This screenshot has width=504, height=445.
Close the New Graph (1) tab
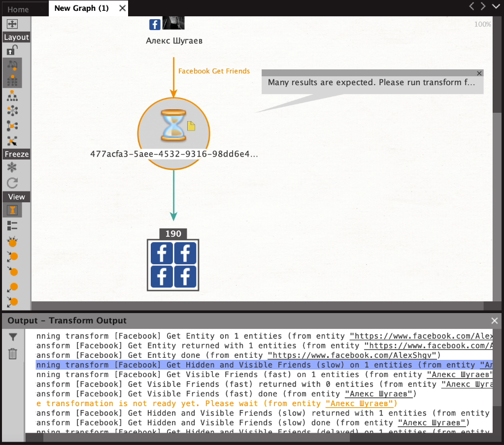(x=122, y=8)
